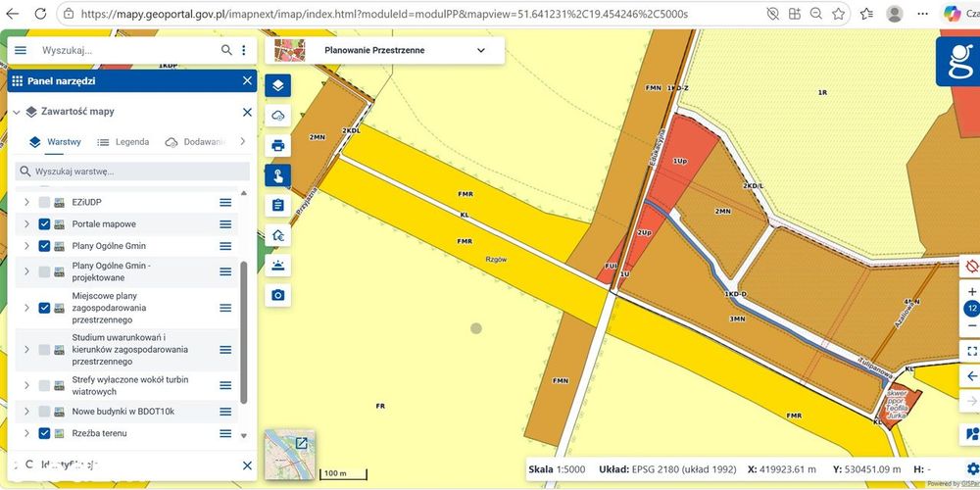
Task: Expand the Portale mapowe layer group
Action: pos(26,223)
